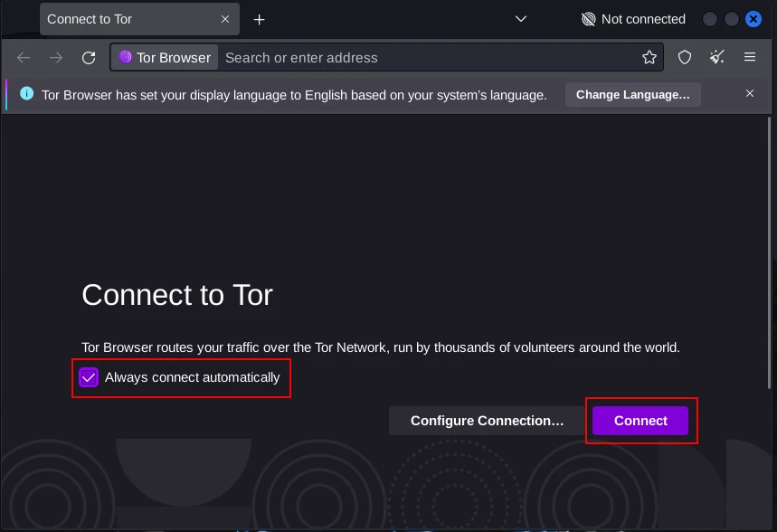Click the Change Language button

[632, 94]
